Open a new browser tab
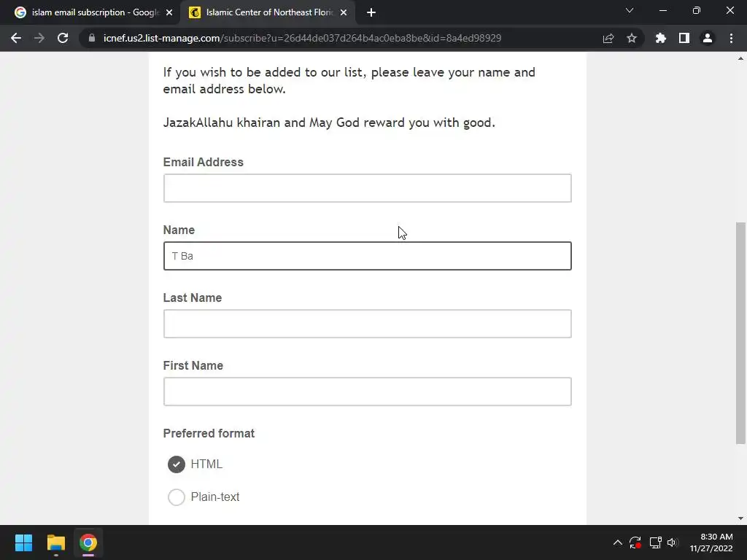 pyautogui.click(x=371, y=12)
